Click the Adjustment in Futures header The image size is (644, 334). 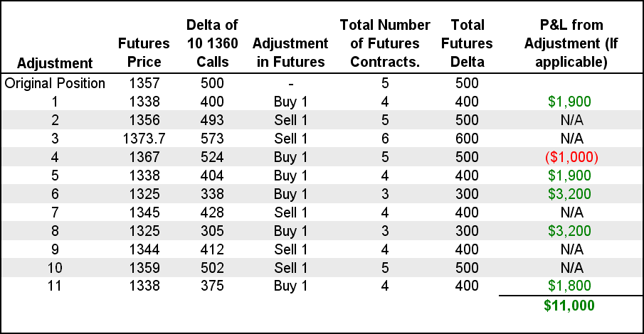click(290, 53)
